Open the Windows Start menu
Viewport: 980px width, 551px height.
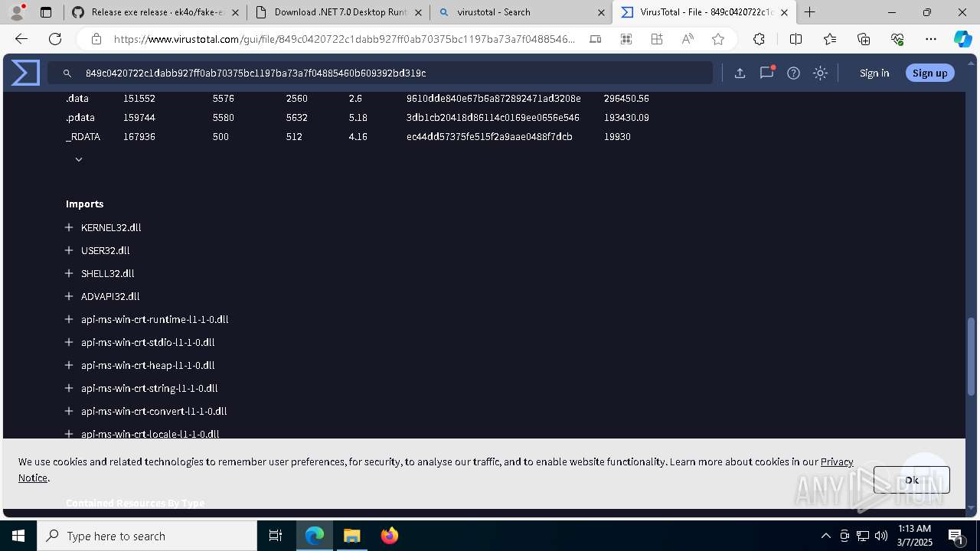[x=18, y=536]
